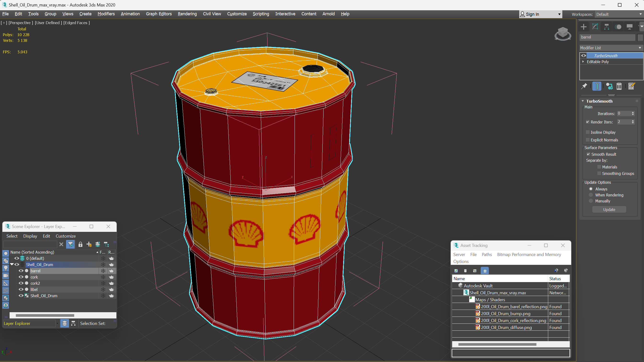This screenshot has width=644, height=362.
Task: Open the Display command panel tab
Action: pyautogui.click(x=629, y=27)
